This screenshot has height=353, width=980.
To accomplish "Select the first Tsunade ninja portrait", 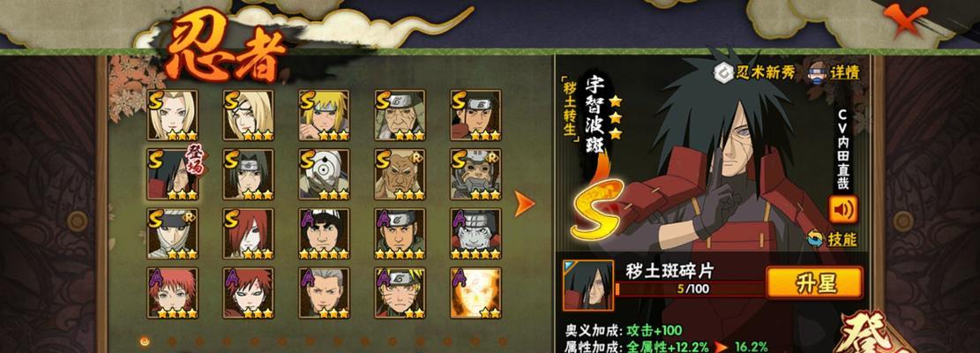I will pyautogui.click(x=173, y=115).
